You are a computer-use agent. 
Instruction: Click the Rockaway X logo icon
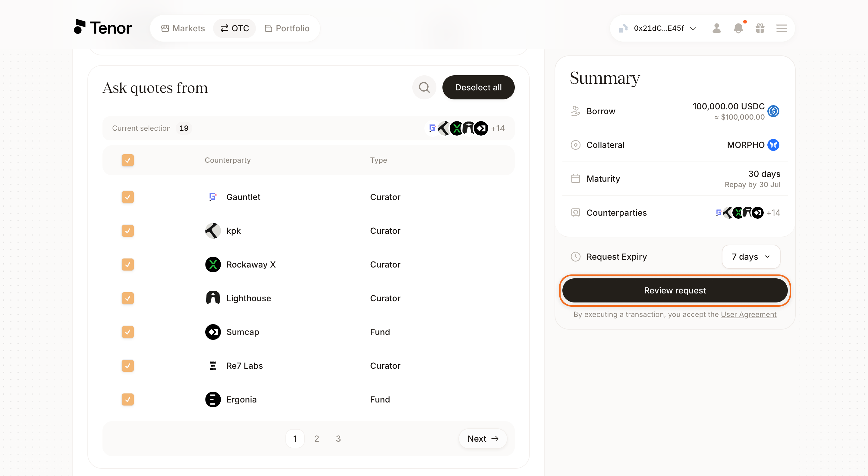(x=213, y=265)
